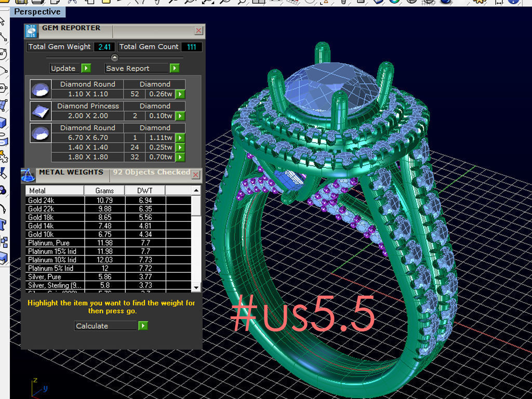Close the Gem Reporter panel

(199, 31)
